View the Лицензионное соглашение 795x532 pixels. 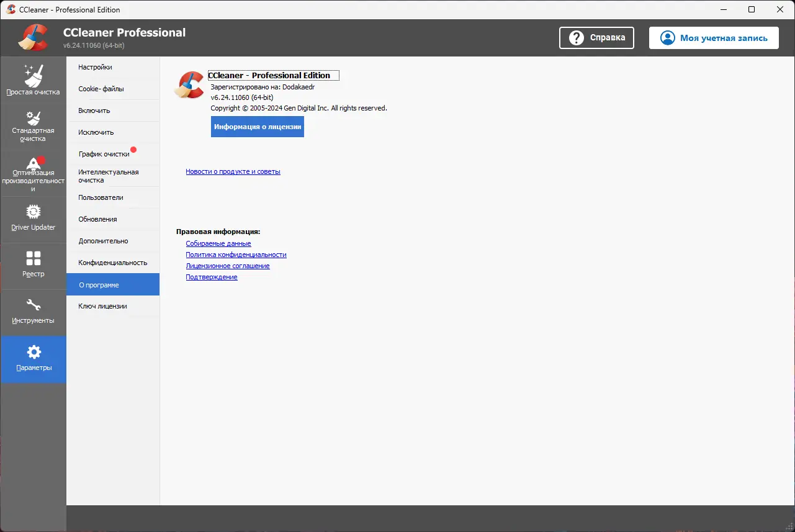click(227, 266)
